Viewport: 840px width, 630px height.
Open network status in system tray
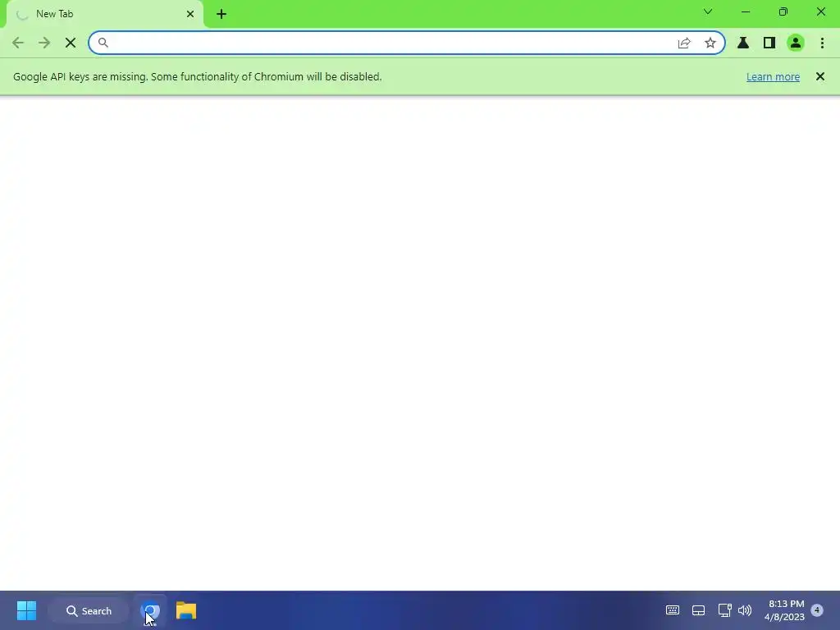coord(724,610)
